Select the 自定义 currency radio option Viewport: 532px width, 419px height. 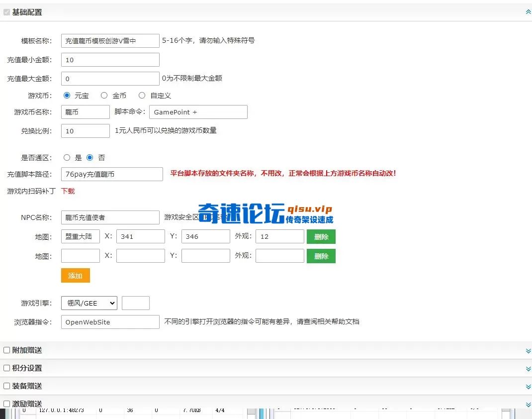pos(142,96)
